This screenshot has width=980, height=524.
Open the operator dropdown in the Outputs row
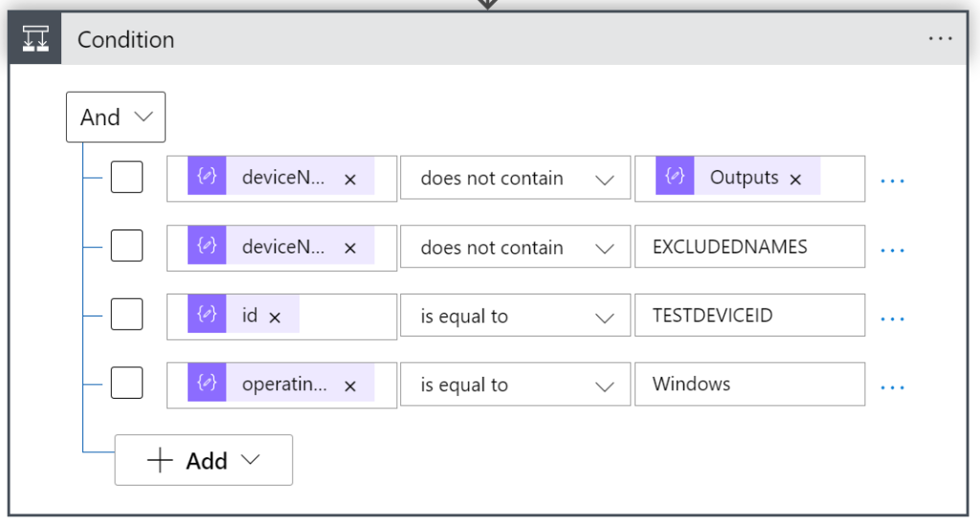tap(516, 179)
